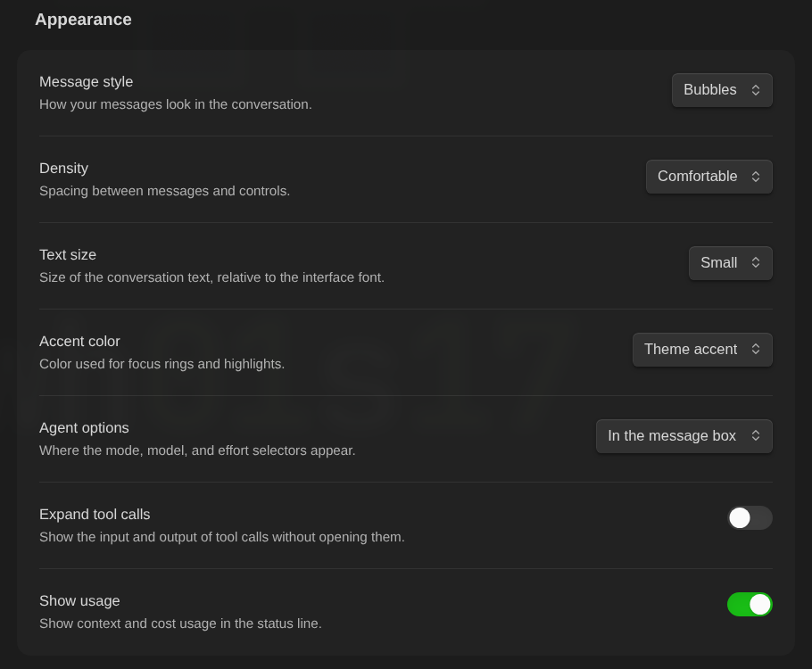Screen dimensions: 812x669
Task: Click "Show context and cost usage in the status line."
Action: pos(181,624)
